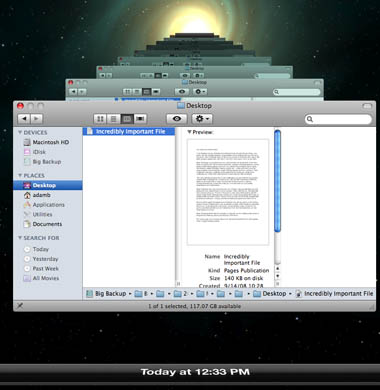
Task: Click the Quick Look eye button
Action: [x=177, y=119]
